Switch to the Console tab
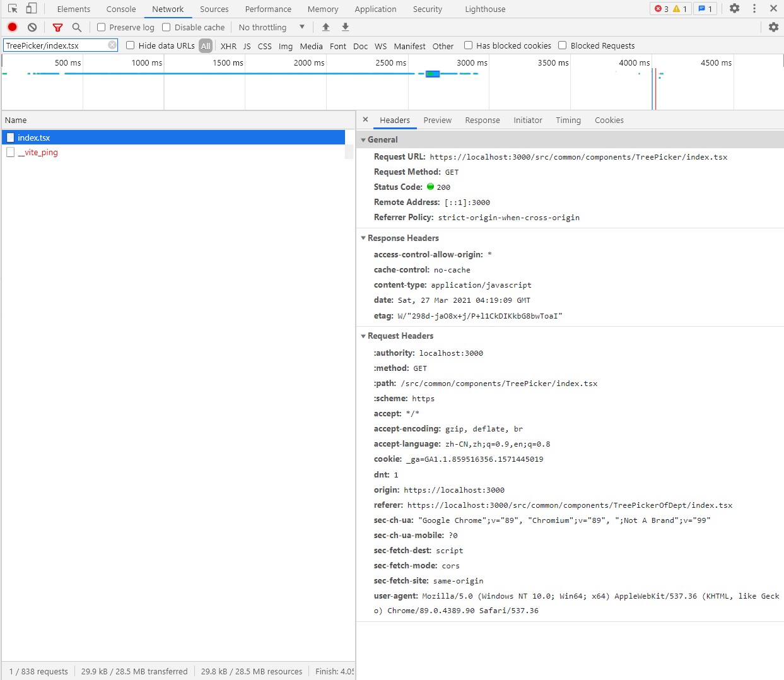This screenshot has height=680, width=784. 121,9
